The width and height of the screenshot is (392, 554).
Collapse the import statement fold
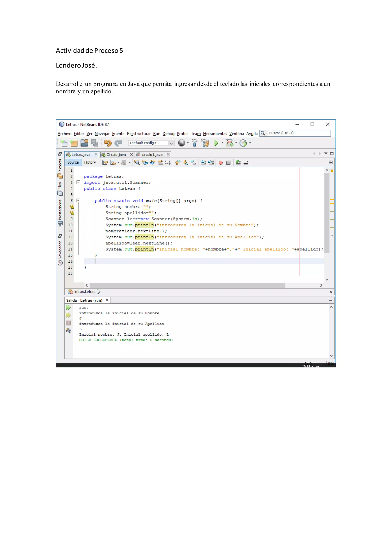point(78,182)
